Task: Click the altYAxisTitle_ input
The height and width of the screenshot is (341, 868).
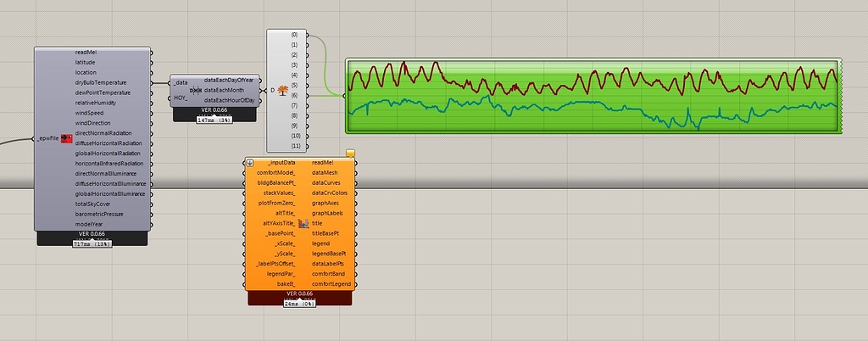Action: point(280,223)
